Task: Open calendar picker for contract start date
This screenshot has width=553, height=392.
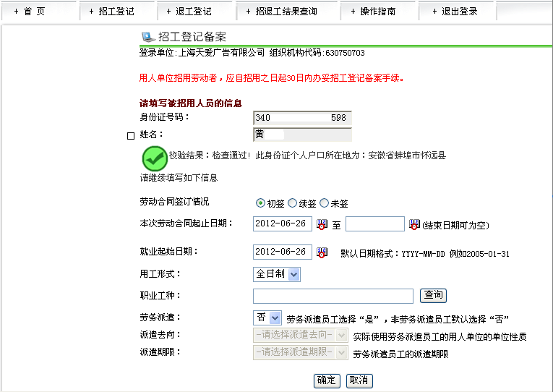Action: [x=322, y=225]
